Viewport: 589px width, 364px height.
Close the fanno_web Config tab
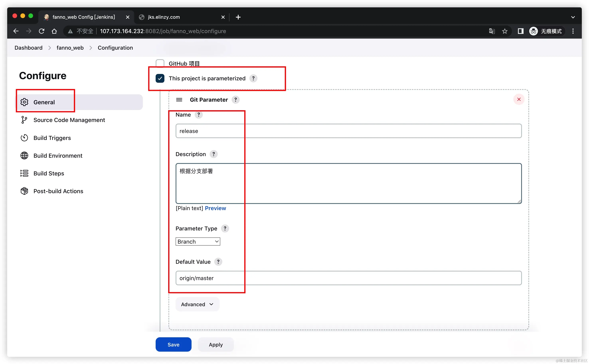click(x=128, y=17)
